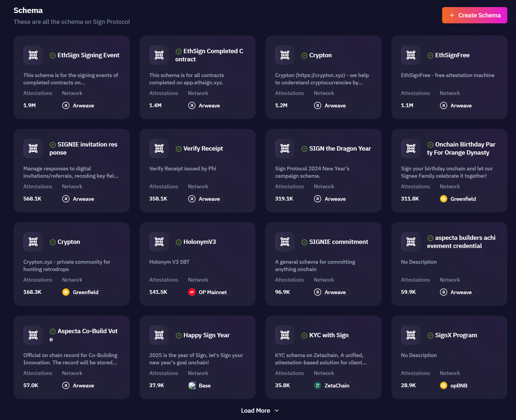This screenshot has width=516, height=420.
Task: Click the 1.4M attestations count
Action: click(155, 105)
